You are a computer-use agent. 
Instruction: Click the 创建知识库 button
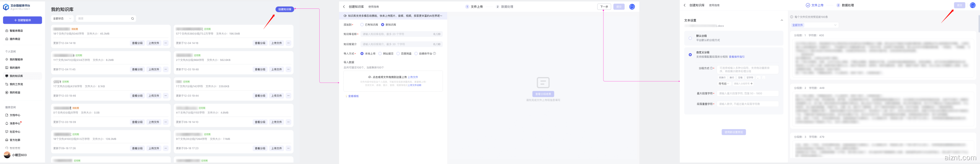click(285, 9)
